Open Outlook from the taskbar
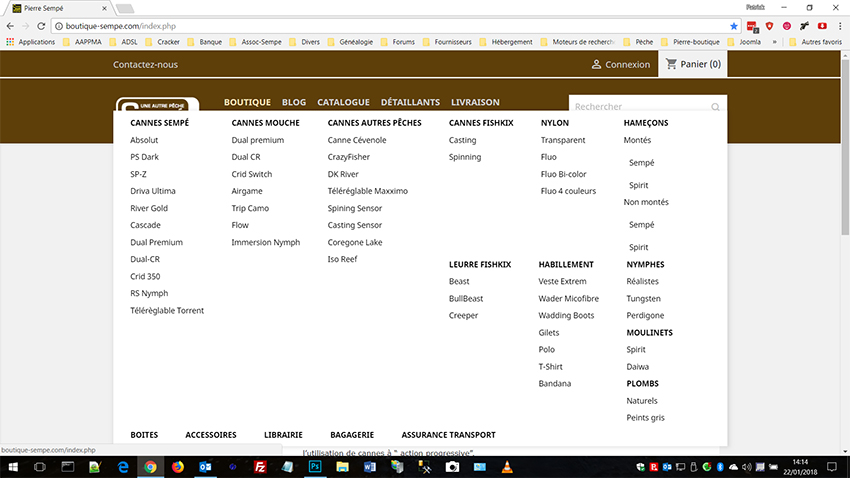This screenshot has width=850, height=478. point(205,467)
